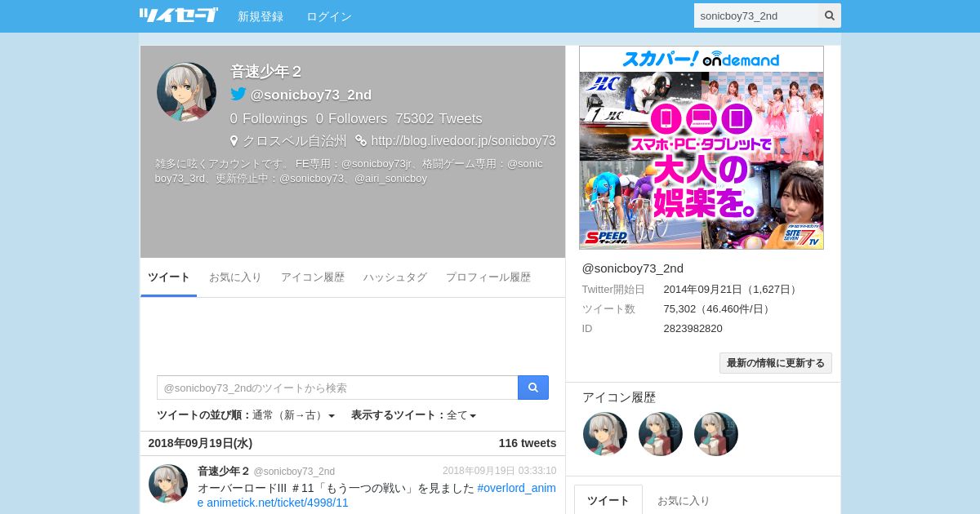Screen dimensions: 980x514
Task: Open large profile avatar of 音速少年２
Action: 186,91
